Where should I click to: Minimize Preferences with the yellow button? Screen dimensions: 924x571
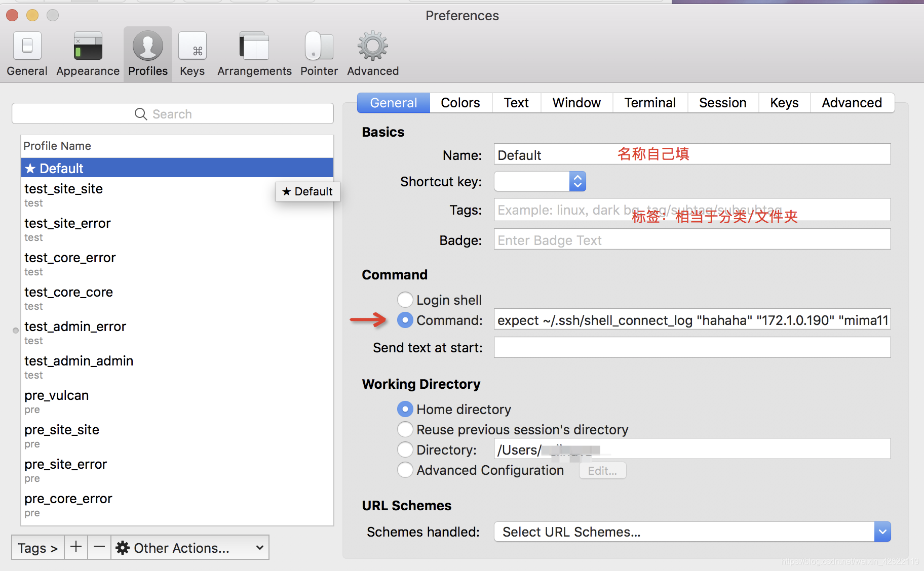(x=32, y=16)
